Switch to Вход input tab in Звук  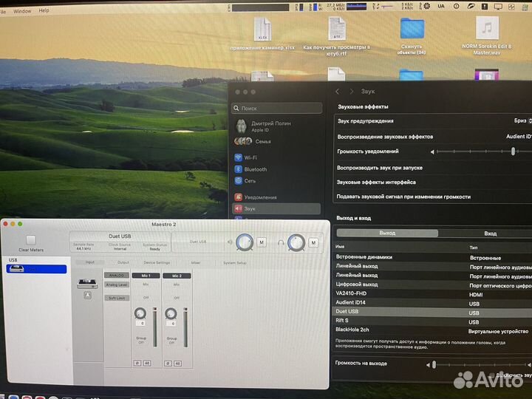pos(491,233)
